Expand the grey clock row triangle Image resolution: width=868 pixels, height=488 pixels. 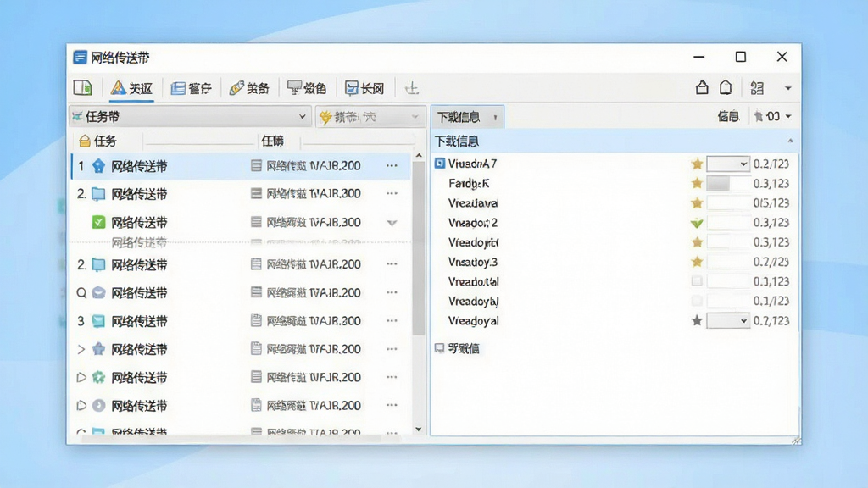81,406
